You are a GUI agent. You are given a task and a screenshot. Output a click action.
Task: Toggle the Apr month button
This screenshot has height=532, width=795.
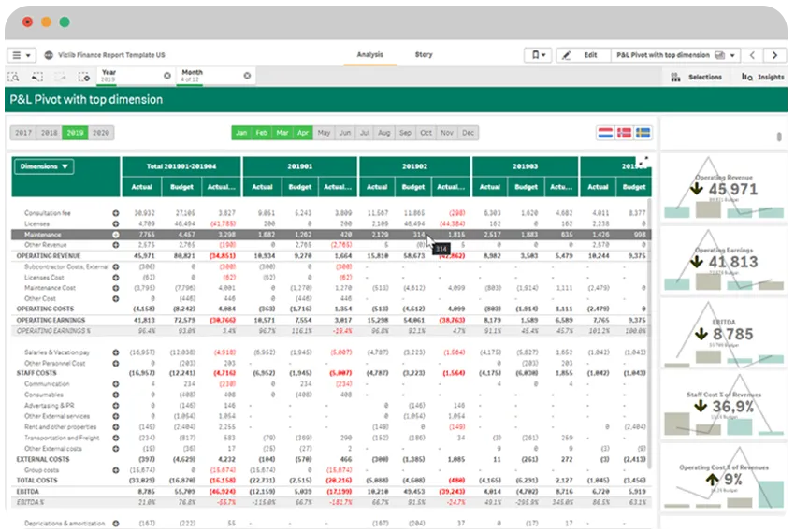pyautogui.click(x=304, y=134)
